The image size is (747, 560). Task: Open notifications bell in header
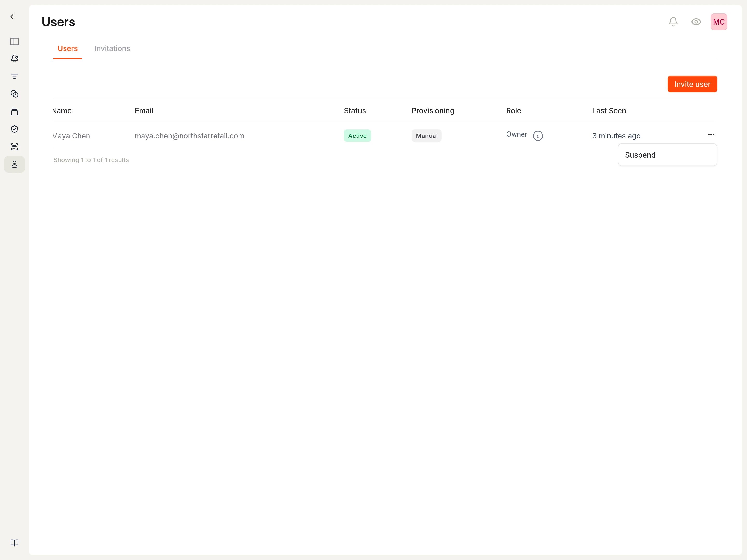click(673, 22)
